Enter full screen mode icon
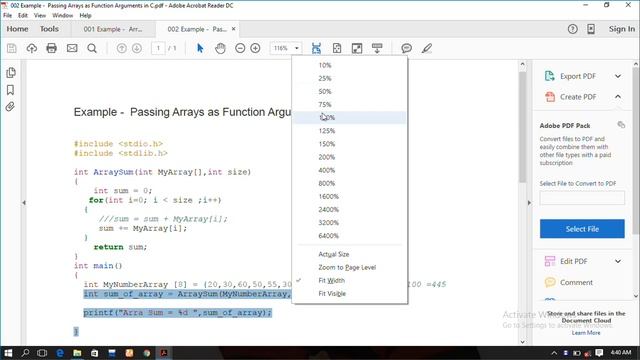This screenshot has height=360, width=640. (357, 48)
